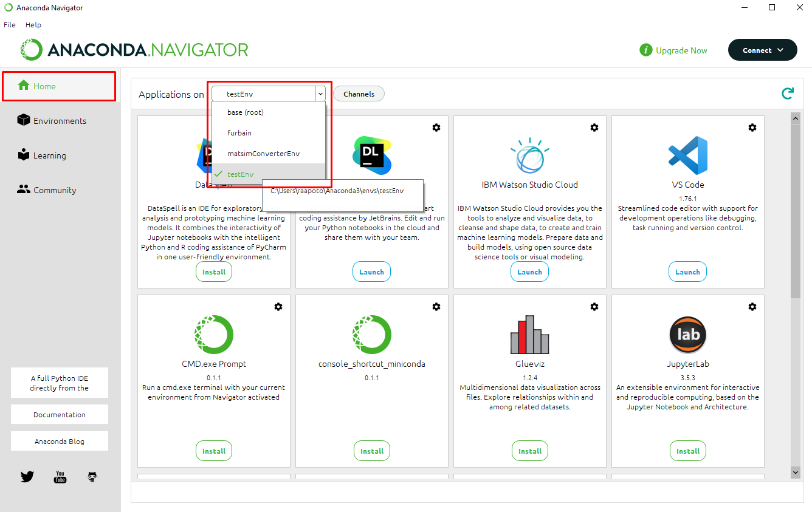812x512 pixels.
Task: Click the 'Applications on' label
Action: pyautogui.click(x=171, y=94)
